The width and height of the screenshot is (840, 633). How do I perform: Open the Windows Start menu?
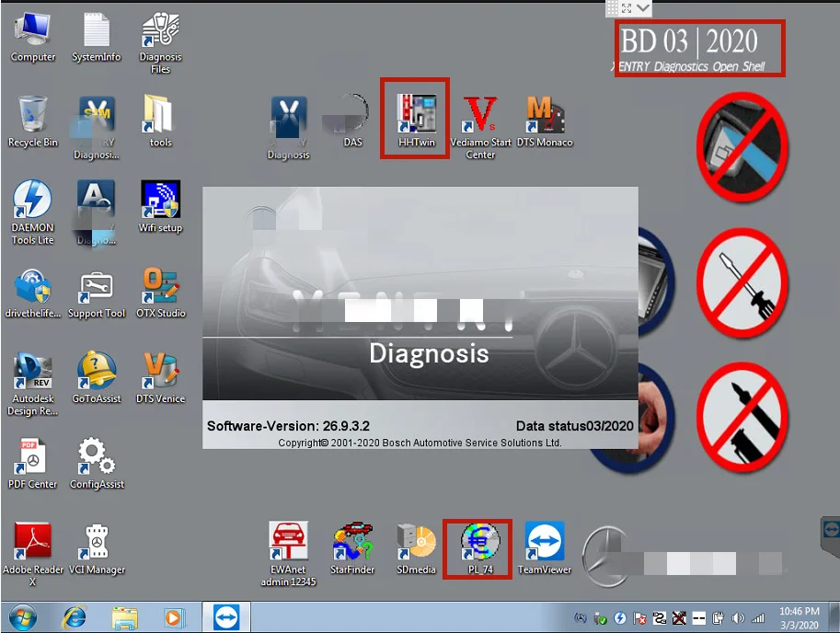coord(23,617)
